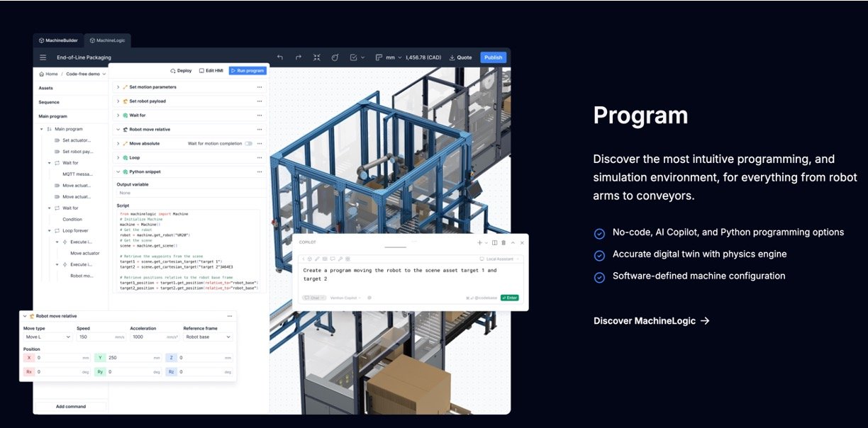Open the hamburger menu beside End-of-Line Packaging
Image resolution: width=868 pixels, height=428 pixels.
(x=43, y=57)
